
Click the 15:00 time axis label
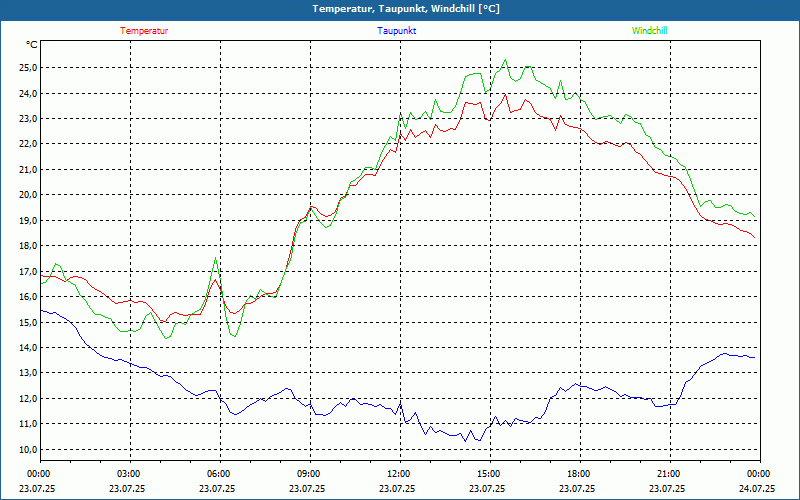(x=487, y=474)
